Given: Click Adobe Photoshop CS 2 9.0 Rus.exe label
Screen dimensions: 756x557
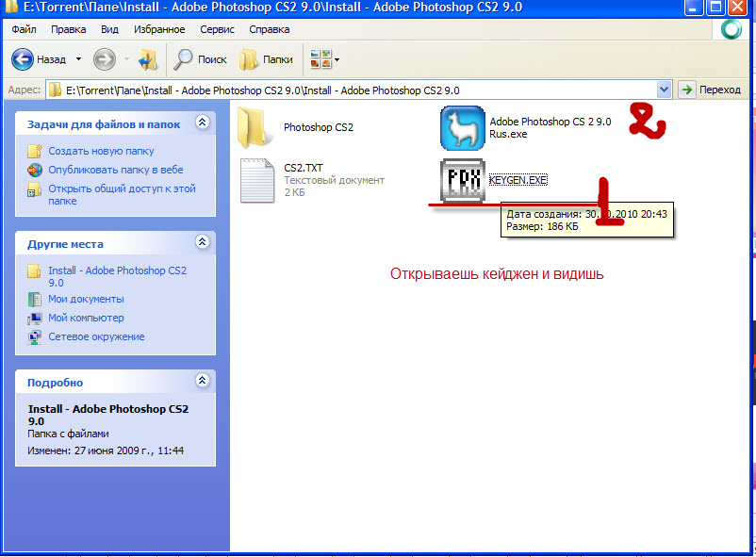Looking at the screenshot, I should pyautogui.click(x=551, y=128).
